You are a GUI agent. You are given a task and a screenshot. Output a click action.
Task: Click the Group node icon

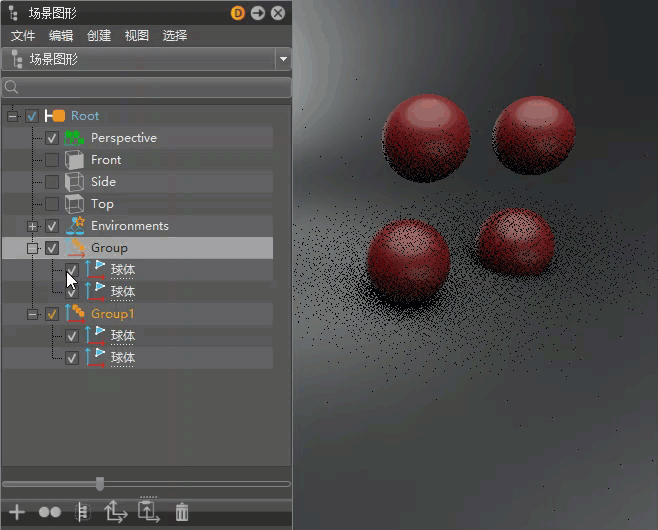[x=75, y=248]
